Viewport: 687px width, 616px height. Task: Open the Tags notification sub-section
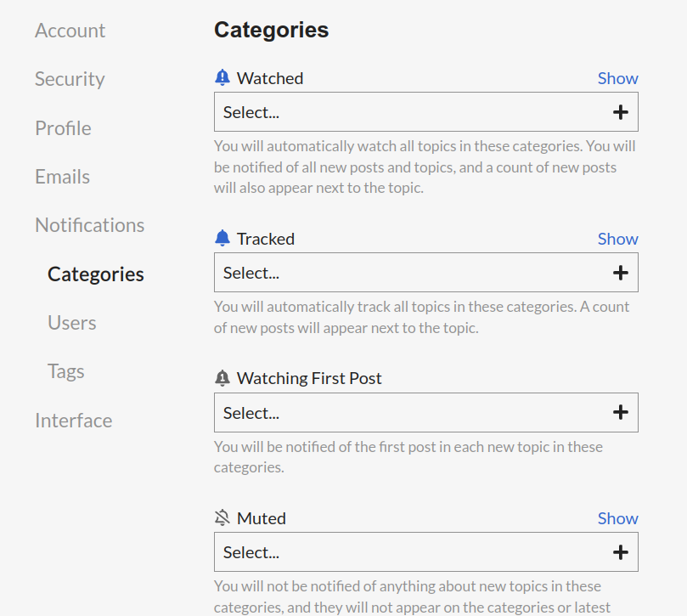click(65, 371)
